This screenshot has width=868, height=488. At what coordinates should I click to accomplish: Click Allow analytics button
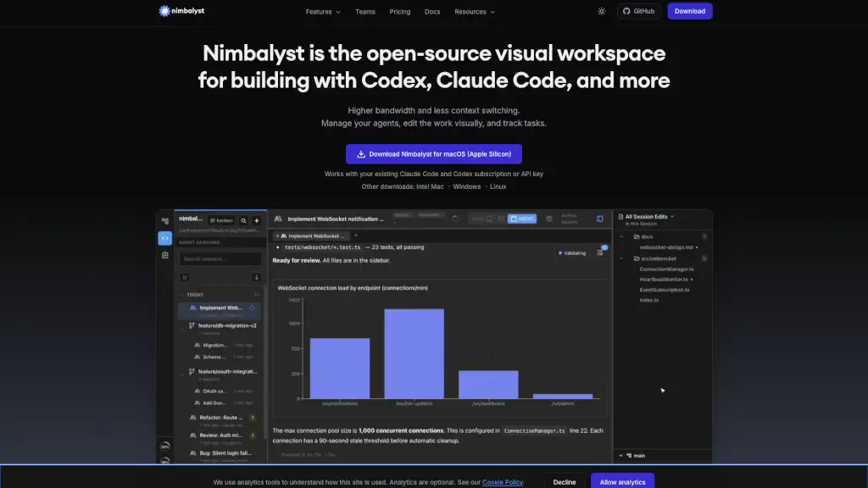[622, 481]
